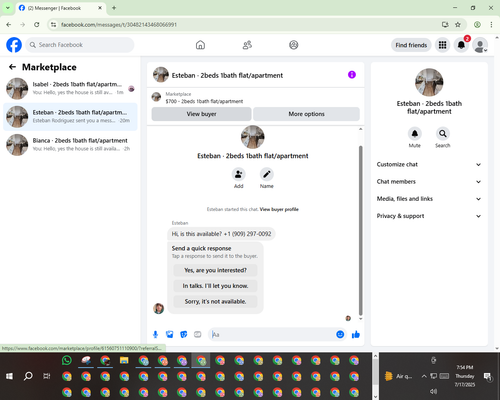Click the More options button

tap(306, 114)
